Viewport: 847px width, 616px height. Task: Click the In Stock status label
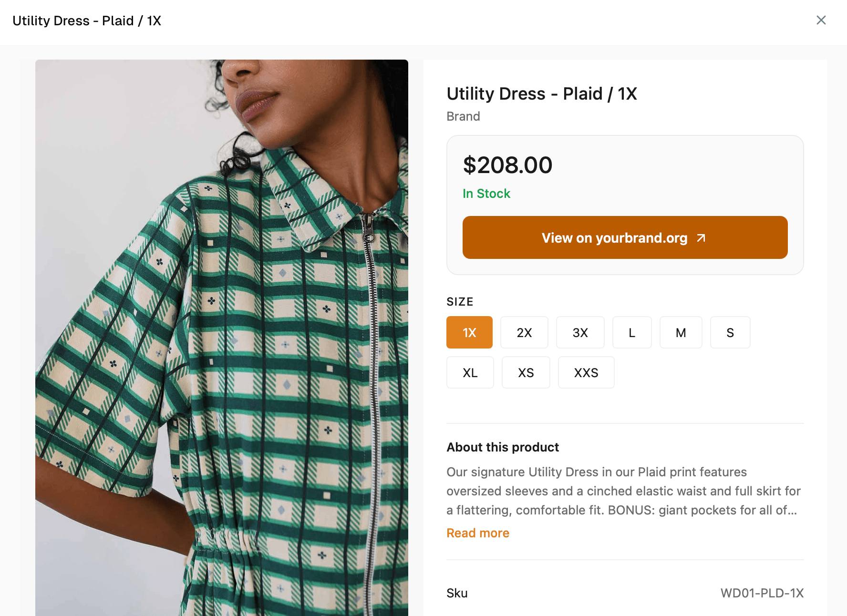[486, 194]
